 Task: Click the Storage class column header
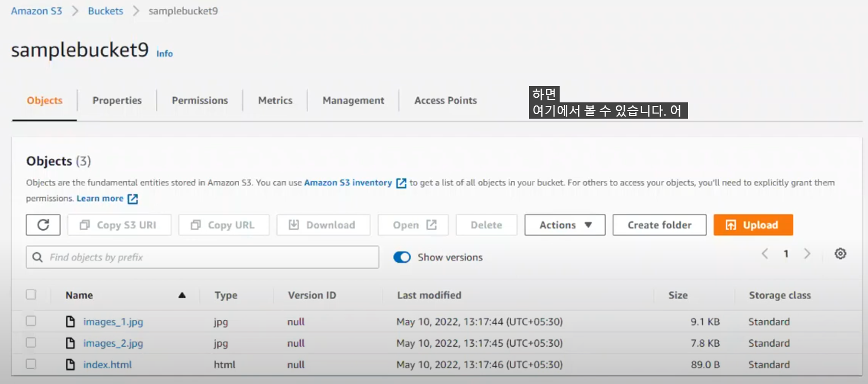pos(780,295)
